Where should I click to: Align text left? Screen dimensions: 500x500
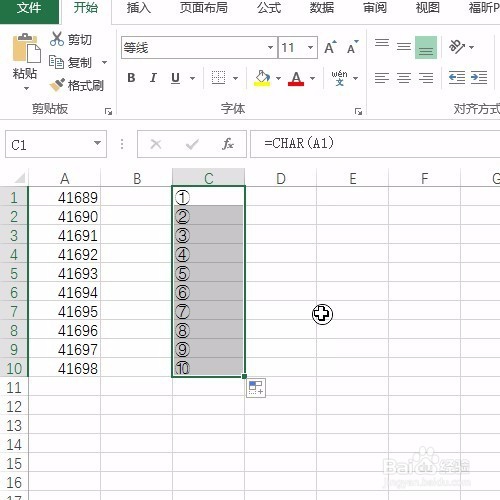click(x=382, y=78)
